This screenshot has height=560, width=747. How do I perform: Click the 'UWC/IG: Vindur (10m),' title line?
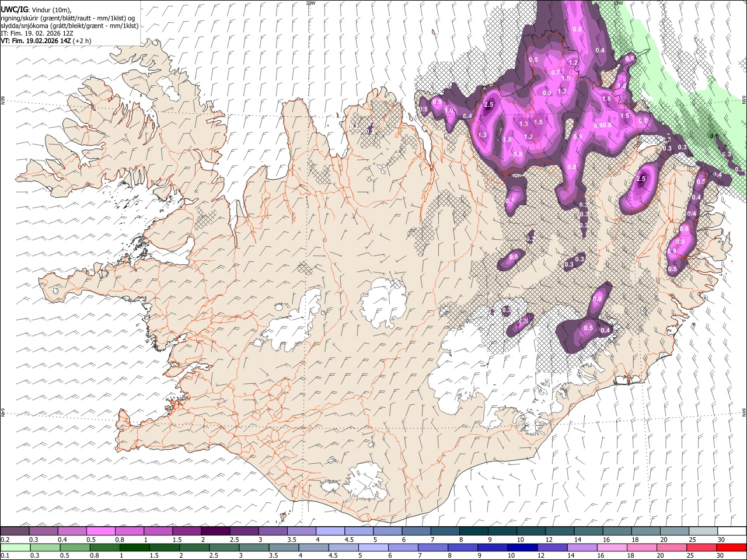(x=36, y=10)
